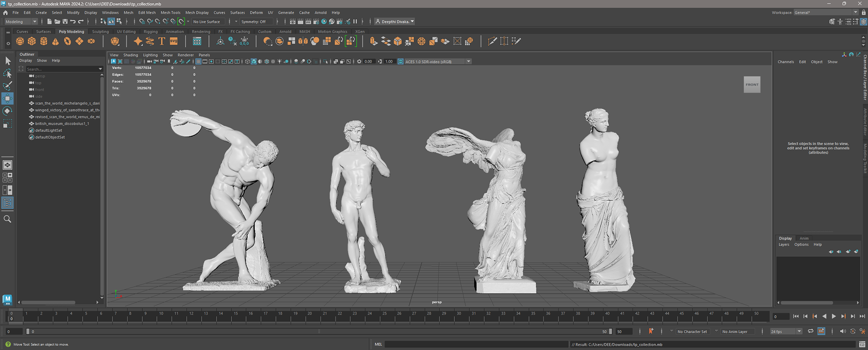The image size is (868, 350).
Task: Toggle the pause button in render icons
Action: [x=355, y=22]
